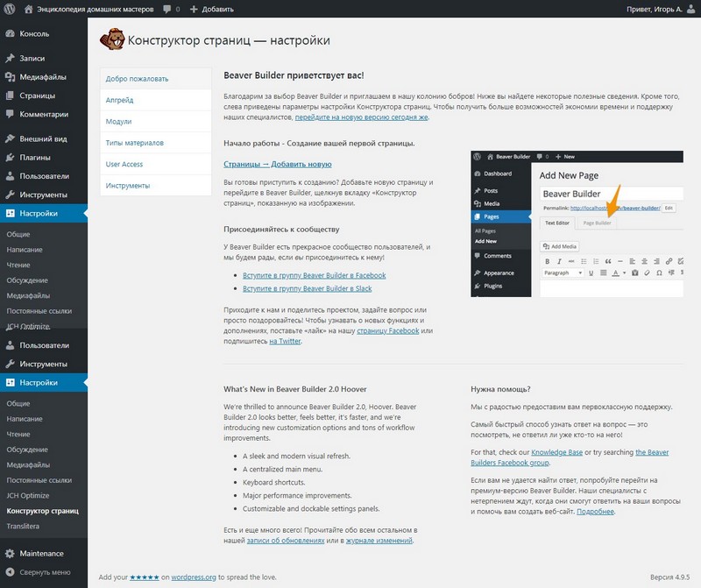Select the pin icon for Записи
701x588 pixels.
click(x=10, y=58)
